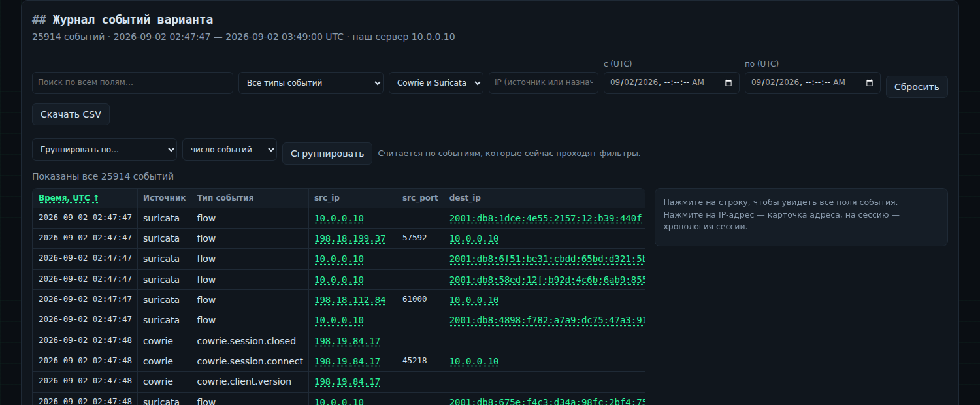Download events via "Скачать CSV"
This screenshot has height=405, width=980.
pyautogui.click(x=71, y=114)
